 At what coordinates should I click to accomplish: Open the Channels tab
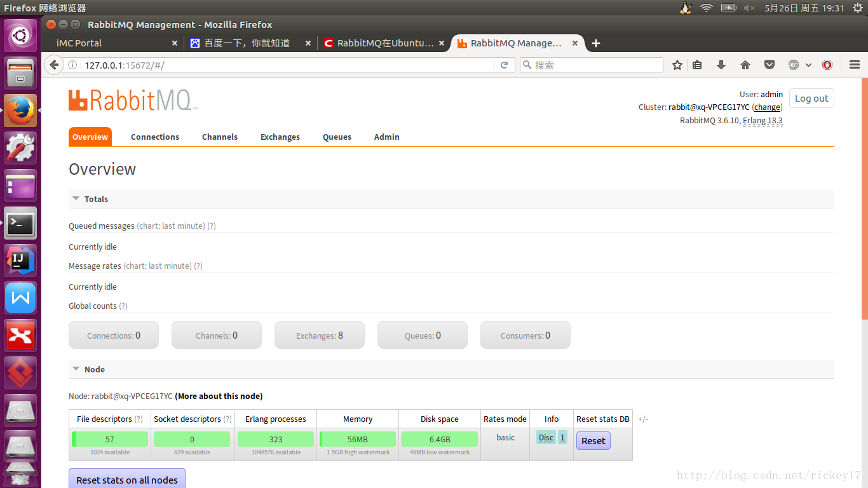click(x=220, y=137)
